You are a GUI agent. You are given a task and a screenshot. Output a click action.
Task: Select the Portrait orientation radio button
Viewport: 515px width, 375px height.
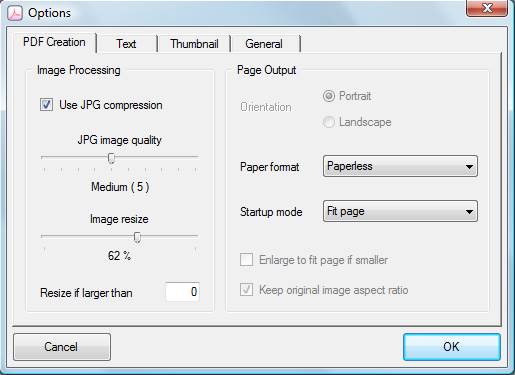pos(329,96)
